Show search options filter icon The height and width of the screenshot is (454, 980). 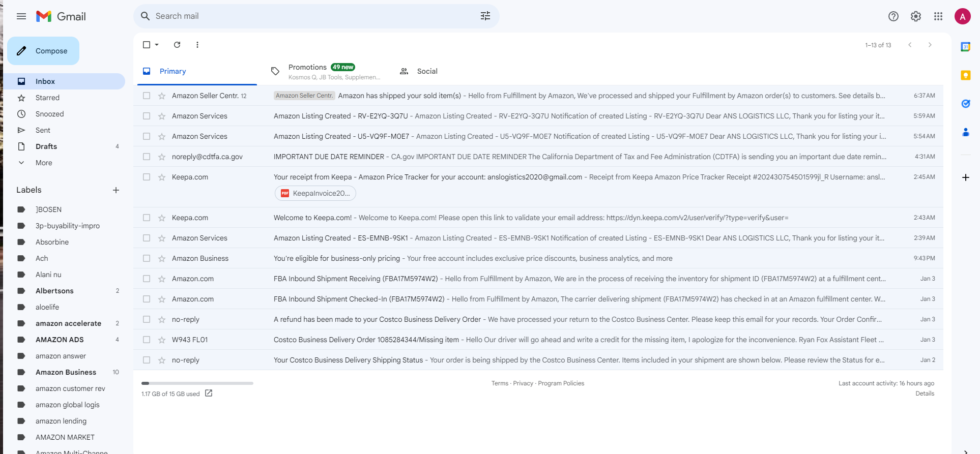pos(485,16)
